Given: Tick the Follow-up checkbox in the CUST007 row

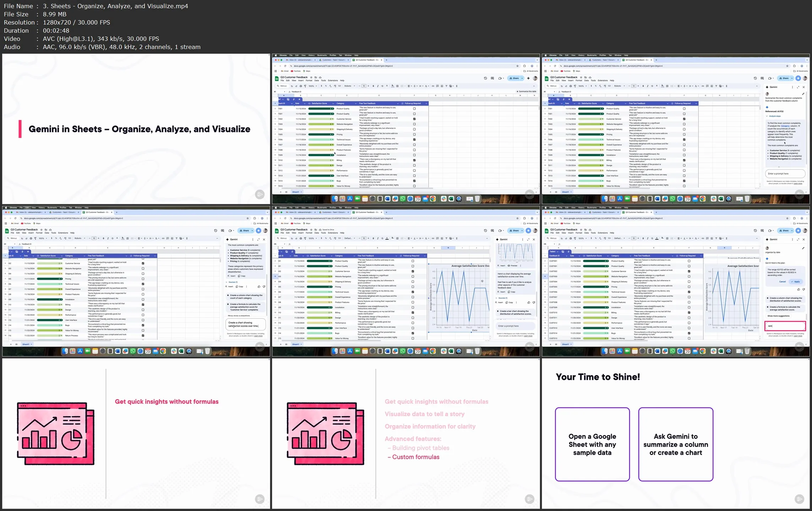Looking at the screenshot, I should click(x=689, y=297).
